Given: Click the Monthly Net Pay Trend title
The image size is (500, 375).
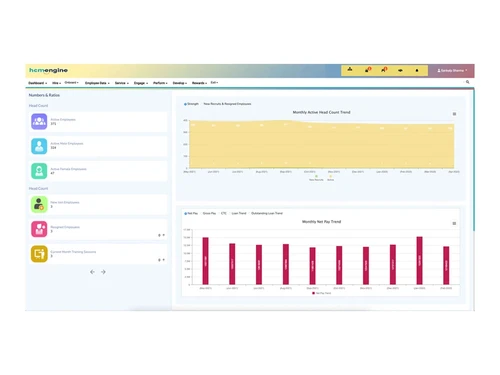Looking at the screenshot, I should [321, 222].
